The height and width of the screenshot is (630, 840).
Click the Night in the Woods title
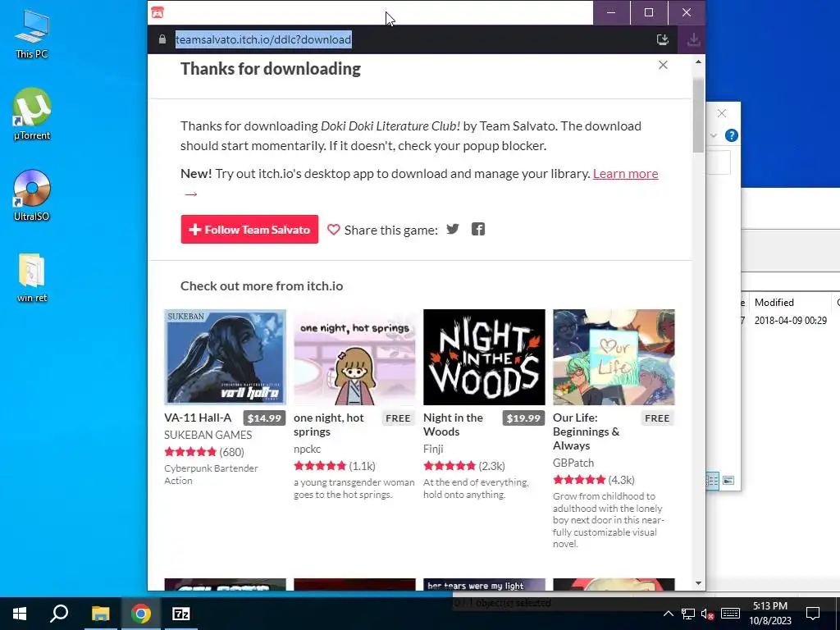453,425
